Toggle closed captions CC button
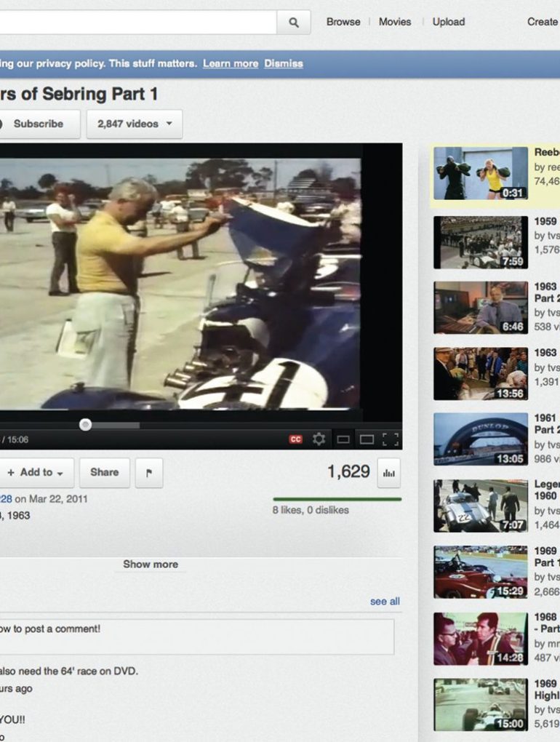The width and height of the screenshot is (560, 742). pyautogui.click(x=296, y=439)
